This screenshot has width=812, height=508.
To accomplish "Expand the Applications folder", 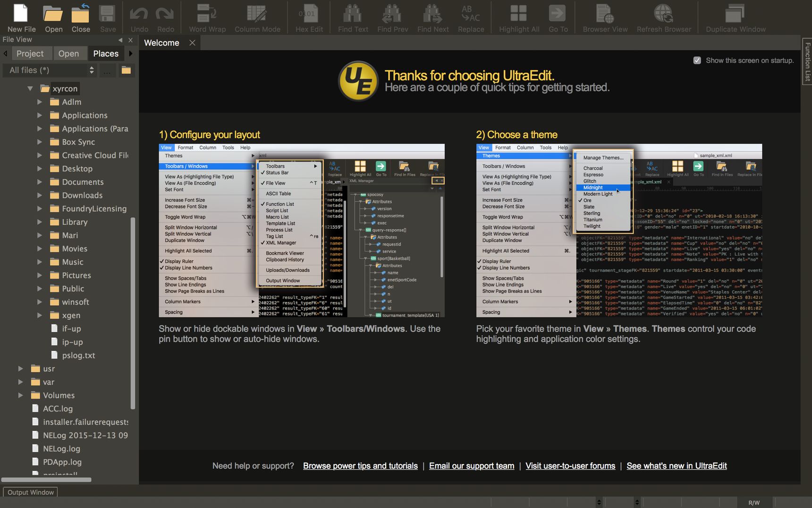I will (x=40, y=115).
